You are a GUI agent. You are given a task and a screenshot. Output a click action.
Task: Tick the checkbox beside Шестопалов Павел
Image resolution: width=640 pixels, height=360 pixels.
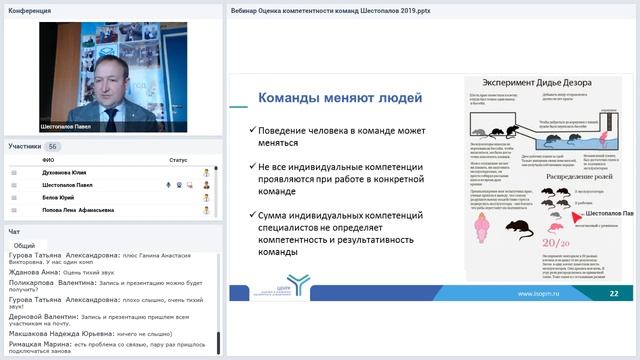14,185
